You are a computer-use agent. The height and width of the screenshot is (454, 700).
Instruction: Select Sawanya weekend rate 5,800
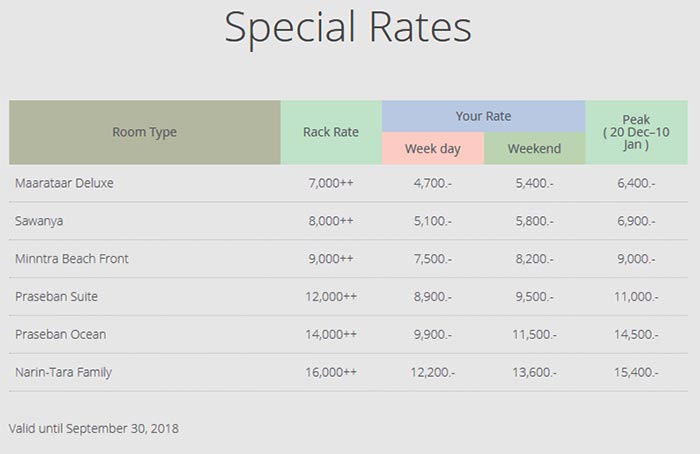click(534, 221)
